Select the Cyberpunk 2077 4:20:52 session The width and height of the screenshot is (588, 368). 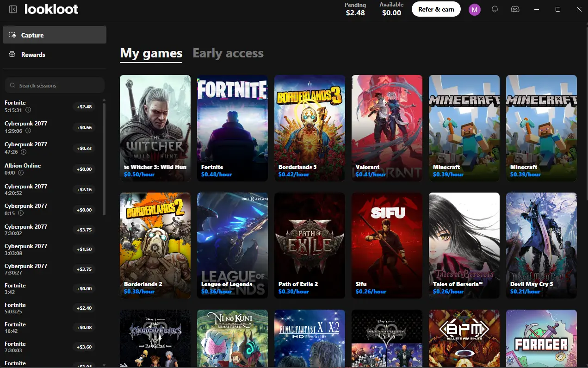50,189
